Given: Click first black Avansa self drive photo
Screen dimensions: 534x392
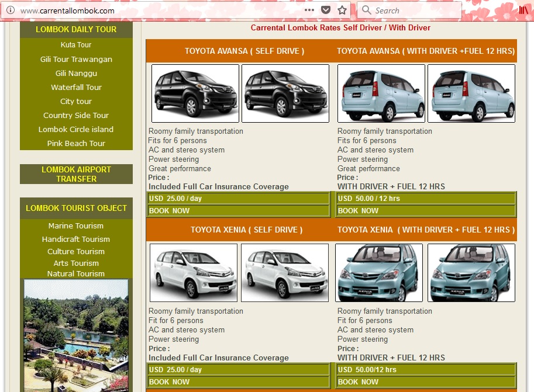Looking at the screenshot, I should tap(195, 93).
